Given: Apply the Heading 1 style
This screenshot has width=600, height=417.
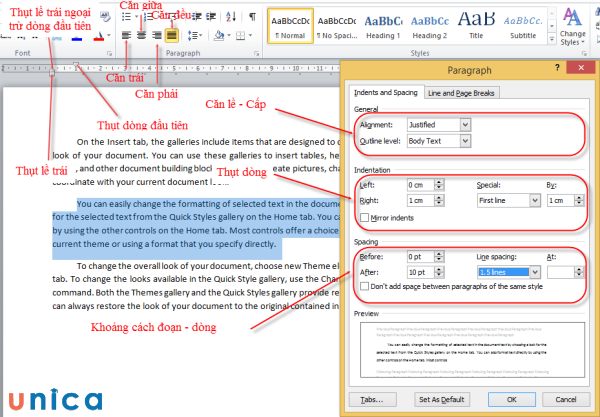Looking at the screenshot, I should click(x=383, y=26).
